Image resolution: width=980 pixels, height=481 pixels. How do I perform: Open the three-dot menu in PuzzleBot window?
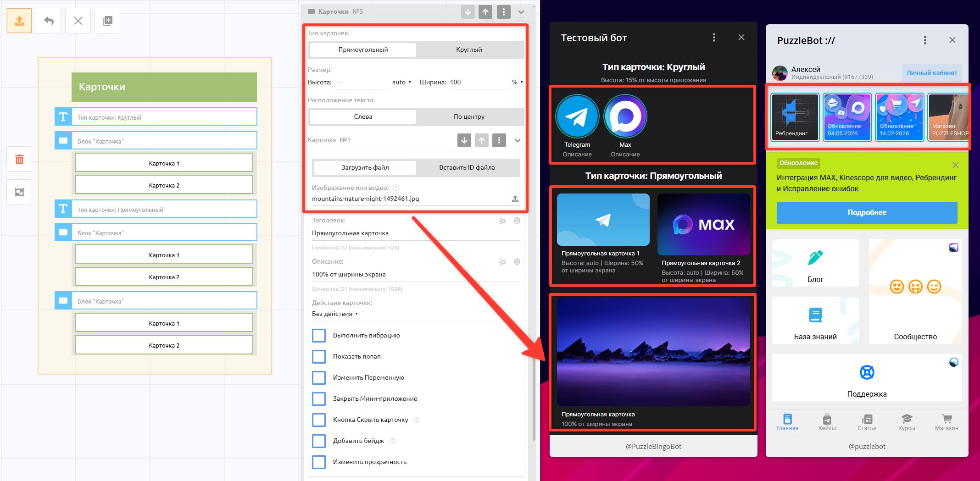pos(925,40)
